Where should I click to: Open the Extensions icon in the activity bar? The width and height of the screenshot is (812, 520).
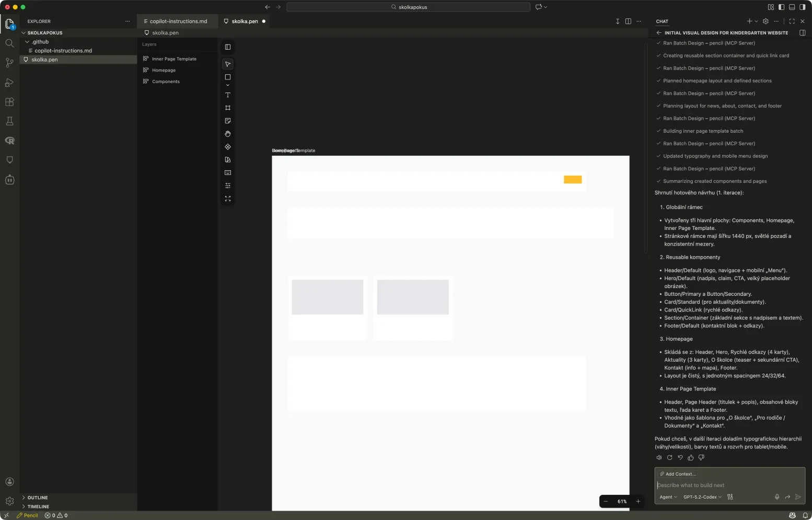click(x=9, y=102)
